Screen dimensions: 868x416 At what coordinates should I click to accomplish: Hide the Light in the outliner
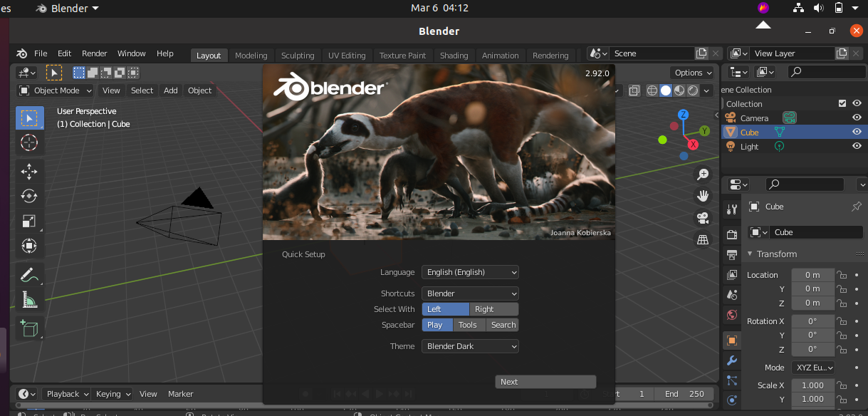[857, 147]
